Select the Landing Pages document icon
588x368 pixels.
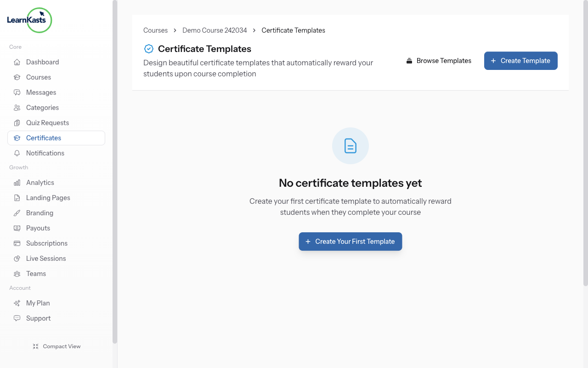pyautogui.click(x=17, y=197)
